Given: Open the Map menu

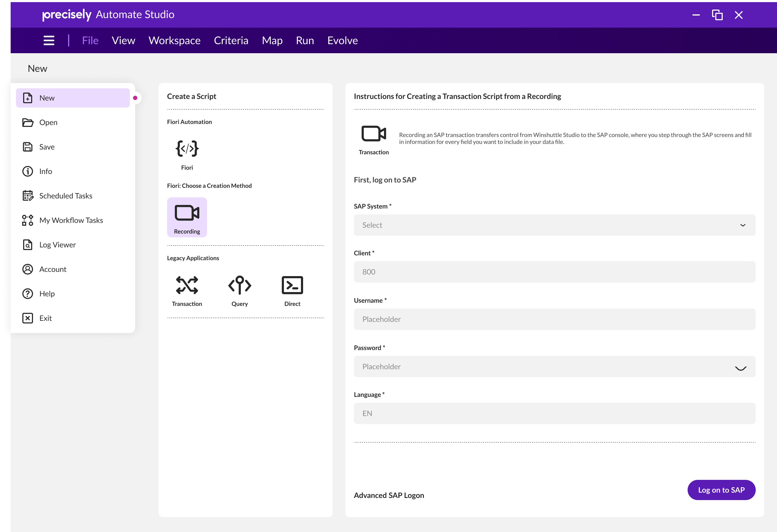Looking at the screenshot, I should [x=272, y=40].
